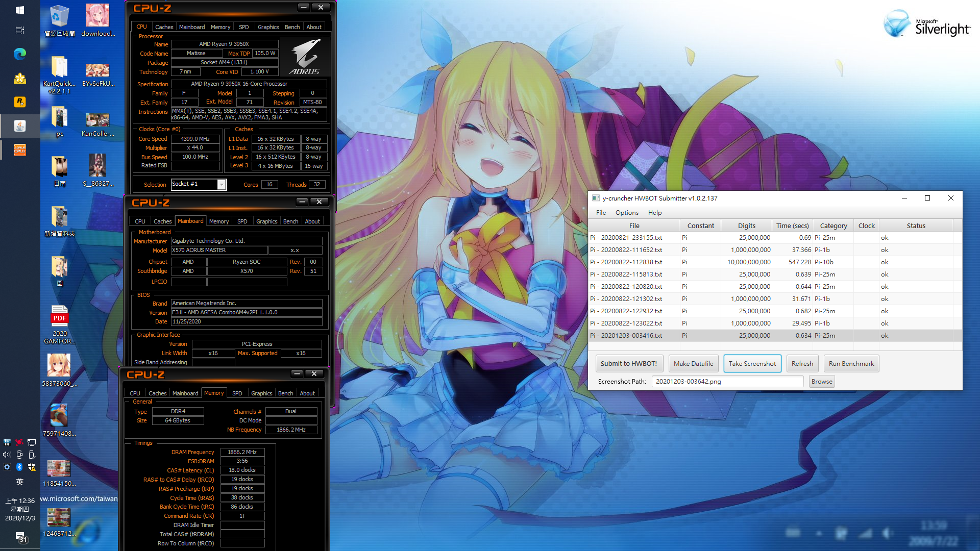Open the download image on the desktop
The height and width of the screenshot is (551, 980).
coord(97,21)
